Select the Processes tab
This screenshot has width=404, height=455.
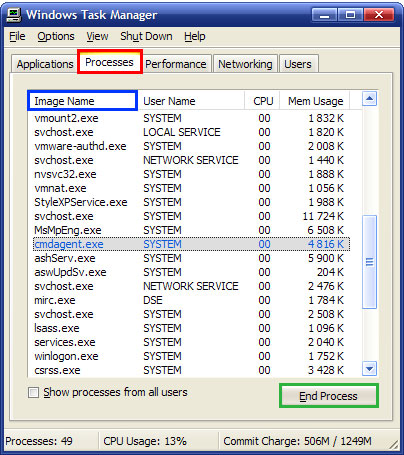[110, 62]
